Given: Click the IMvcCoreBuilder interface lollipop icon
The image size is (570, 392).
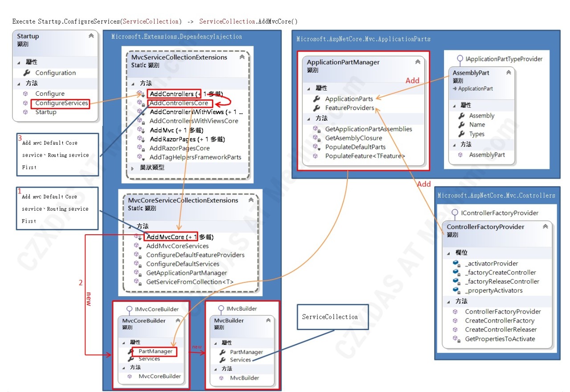Looking at the screenshot, I should 129,309.
